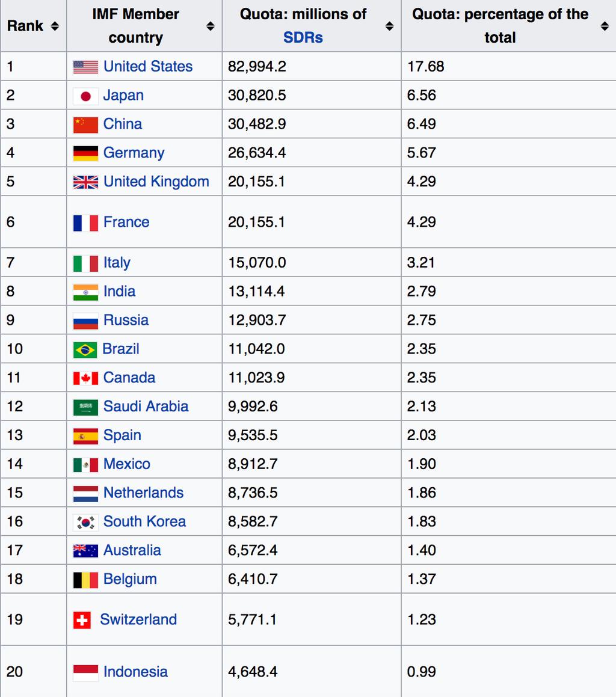Open the Switzerland link
Screen dimensions: 616x697
coord(138,619)
